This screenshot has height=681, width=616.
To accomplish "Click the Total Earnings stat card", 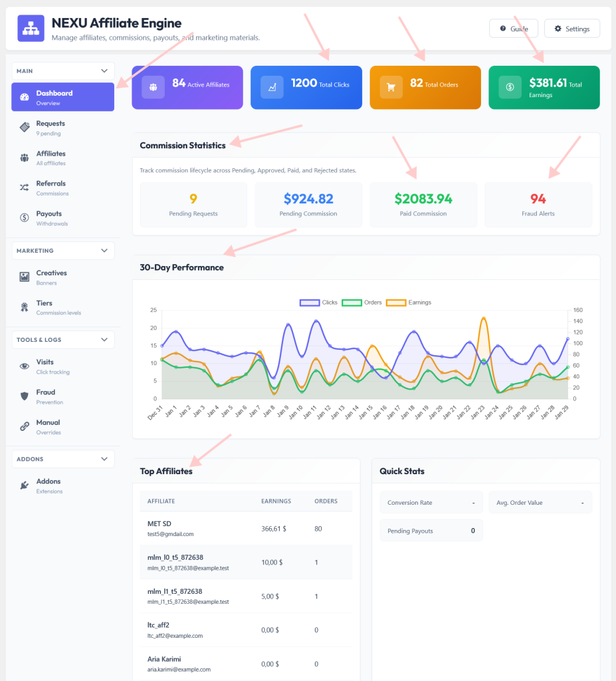I will click(544, 88).
